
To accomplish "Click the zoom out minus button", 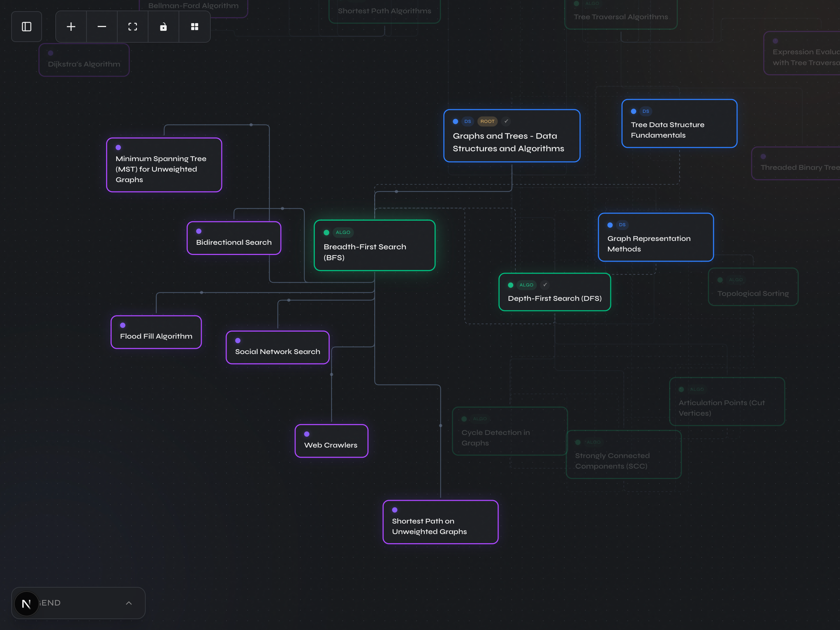I will click(x=102, y=27).
